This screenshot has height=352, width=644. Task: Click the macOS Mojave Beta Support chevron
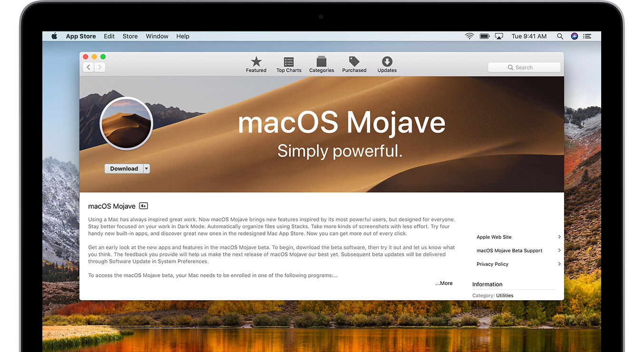point(559,251)
